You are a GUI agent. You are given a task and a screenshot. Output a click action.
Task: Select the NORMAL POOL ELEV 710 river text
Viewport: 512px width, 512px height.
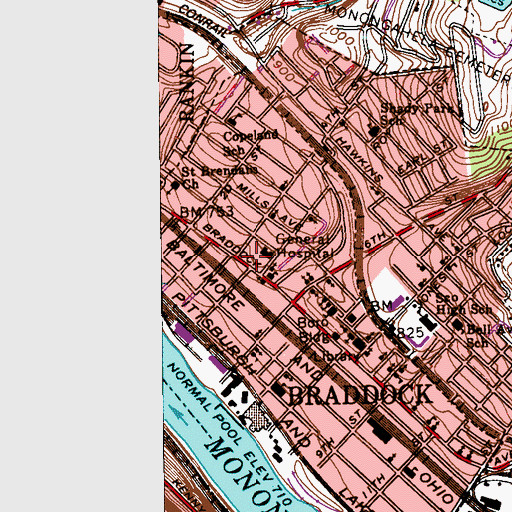[229, 435]
